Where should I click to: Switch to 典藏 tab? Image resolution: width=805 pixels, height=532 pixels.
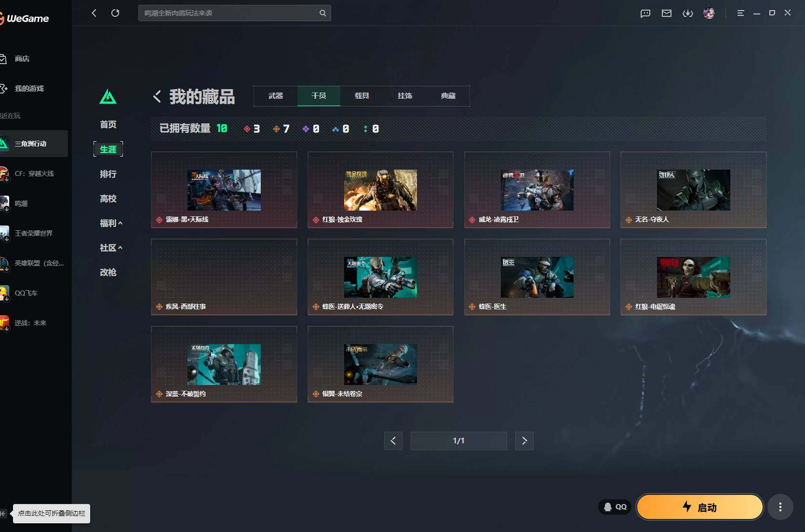click(448, 96)
